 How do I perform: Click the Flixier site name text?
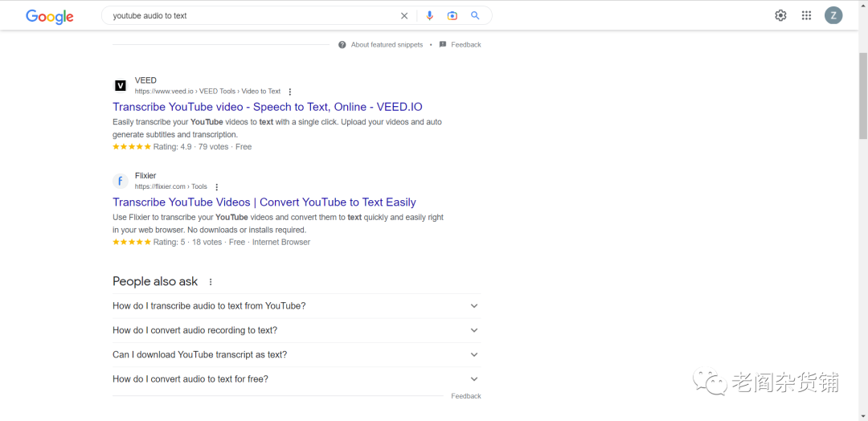tap(145, 175)
